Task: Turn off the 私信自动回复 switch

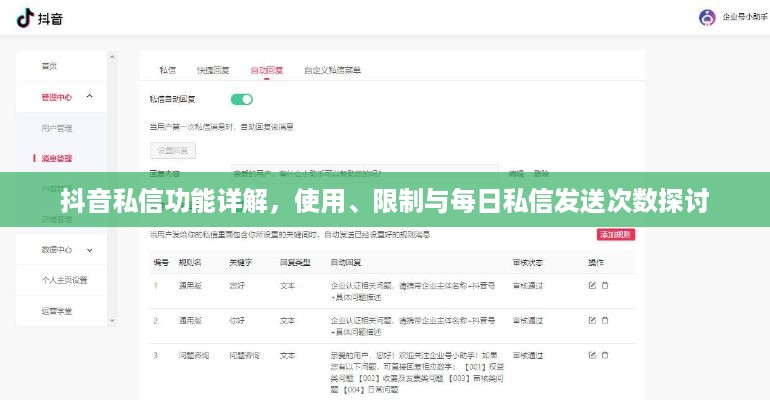Action: click(x=242, y=99)
